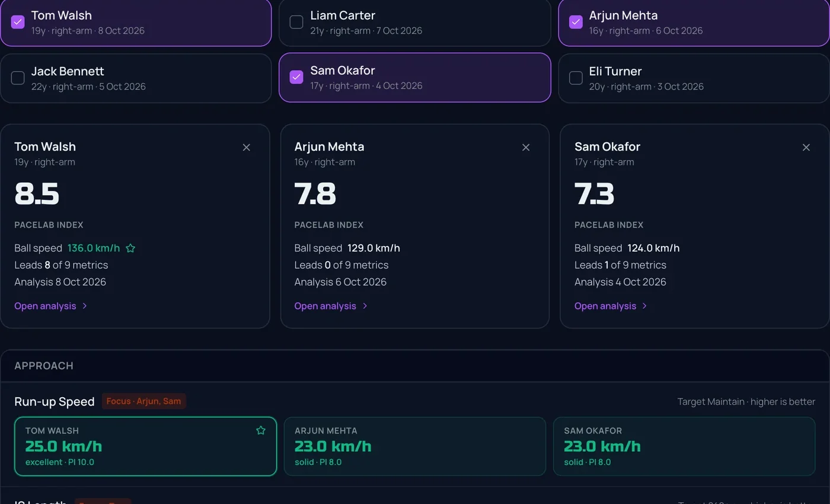Click arrow after Arjun Mehta Open analysis
This screenshot has height=504, width=830.
click(365, 306)
